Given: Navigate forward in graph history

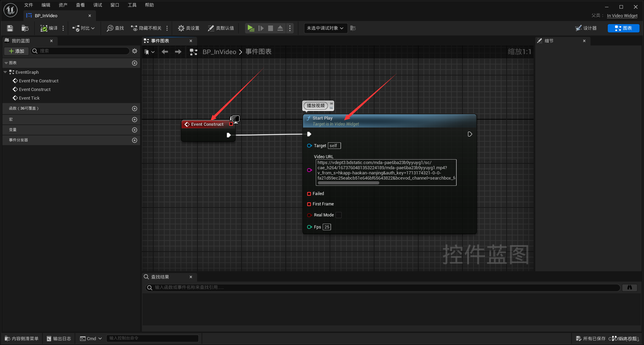Looking at the screenshot, I should click(178, 52).
